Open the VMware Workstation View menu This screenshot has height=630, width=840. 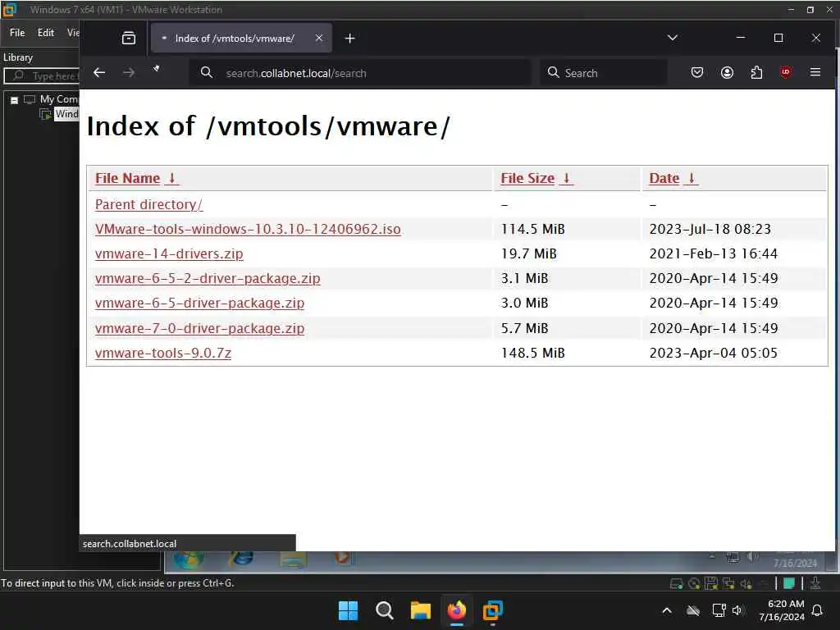73,33
